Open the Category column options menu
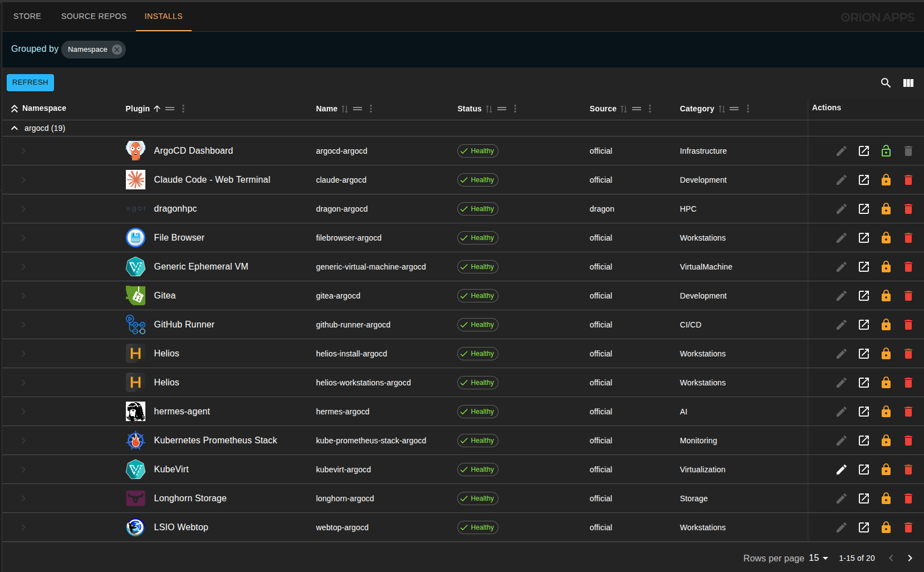The image size is (924, 572). pos(748,109)
